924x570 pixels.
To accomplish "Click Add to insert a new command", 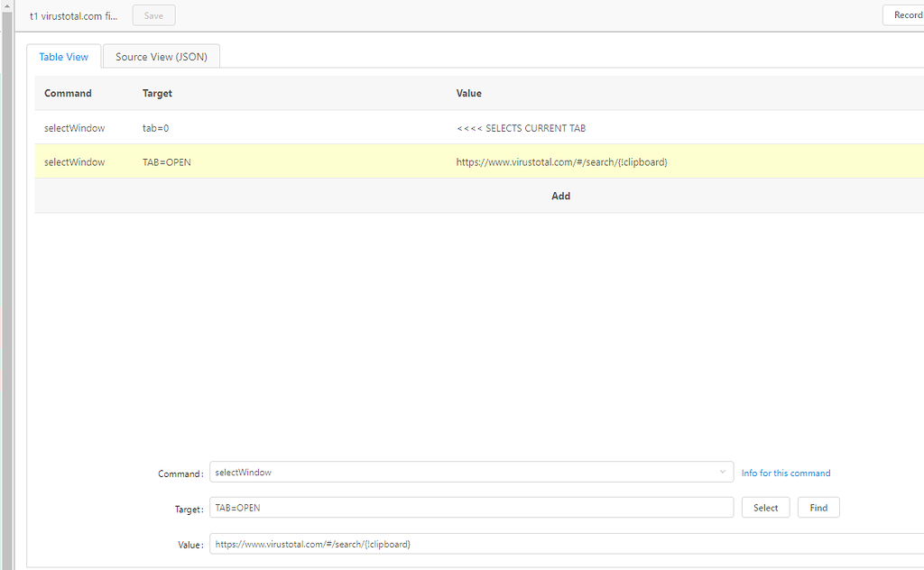I will coord(560,196).
